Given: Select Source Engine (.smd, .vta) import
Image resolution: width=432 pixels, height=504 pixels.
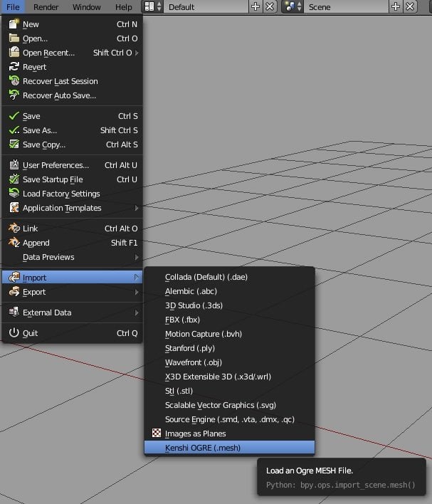Looking at the screenshot, I should [229, 419].
